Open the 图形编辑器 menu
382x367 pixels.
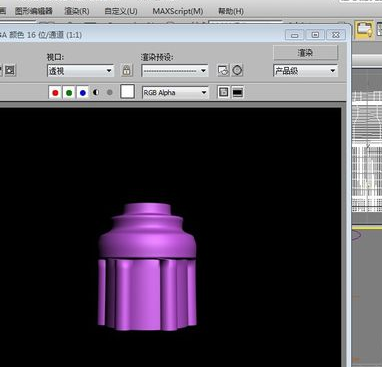pos(34,11)
